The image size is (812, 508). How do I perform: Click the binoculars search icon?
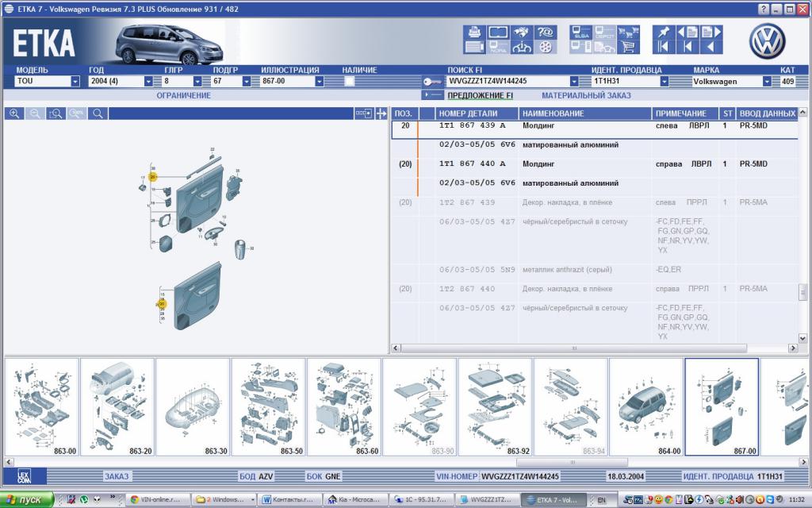(522, 32)
